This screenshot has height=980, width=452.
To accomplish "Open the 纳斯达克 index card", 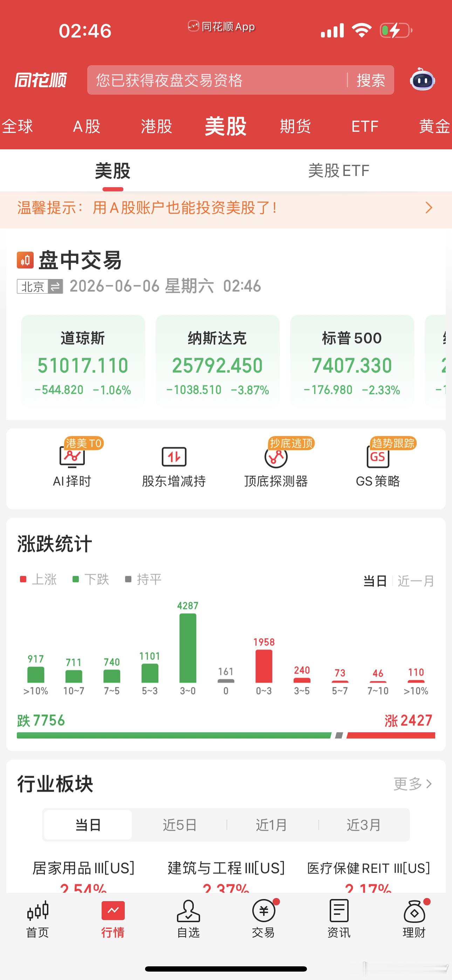I will pyautogui.click(x=218, y=360).
